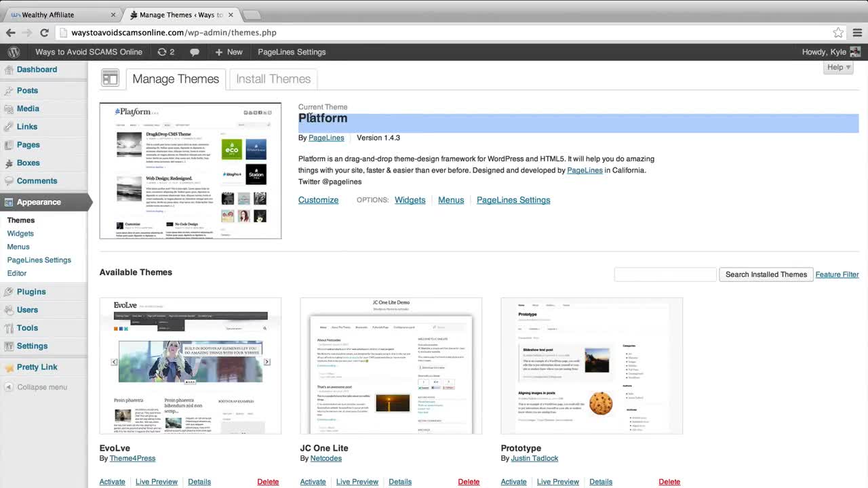Click the updates refresh icon showing 2
This screenshot has height=488, width=868.
tap(161, 52)
